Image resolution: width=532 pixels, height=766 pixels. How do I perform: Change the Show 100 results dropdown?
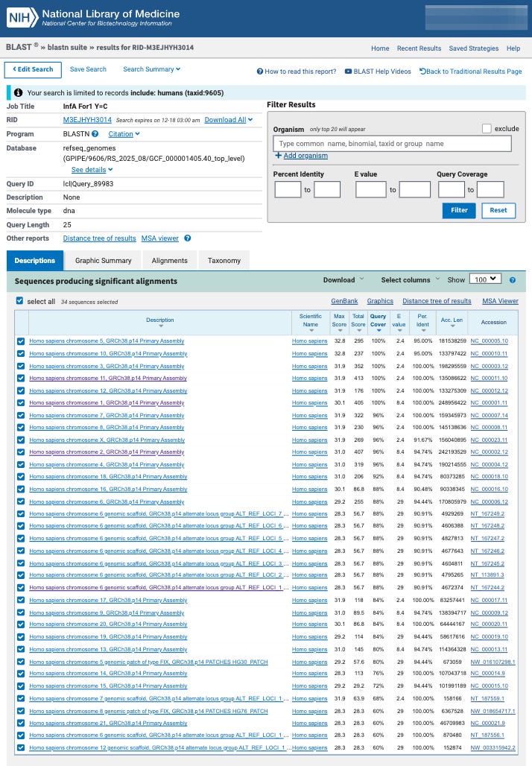click(486, 279)
